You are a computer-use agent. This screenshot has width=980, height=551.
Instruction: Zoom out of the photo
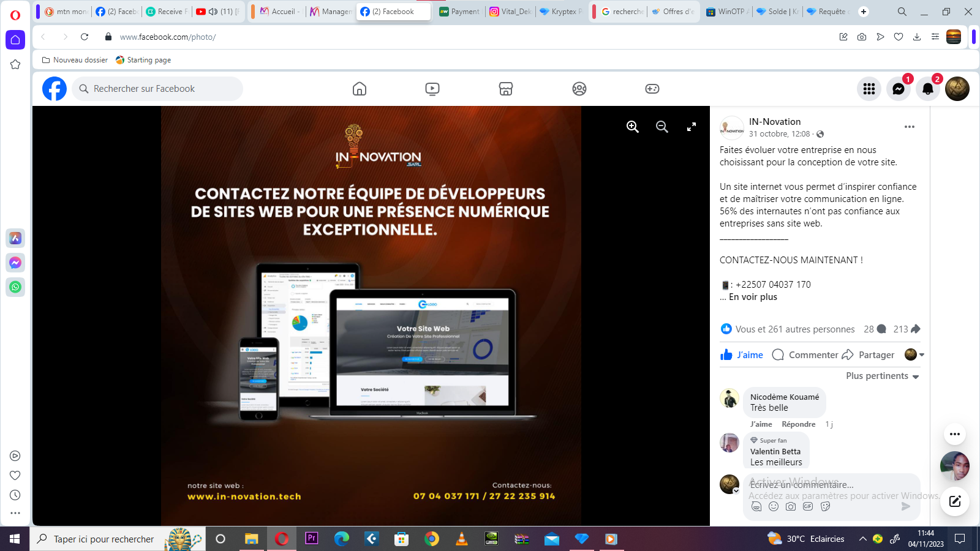tap(662, 127)
